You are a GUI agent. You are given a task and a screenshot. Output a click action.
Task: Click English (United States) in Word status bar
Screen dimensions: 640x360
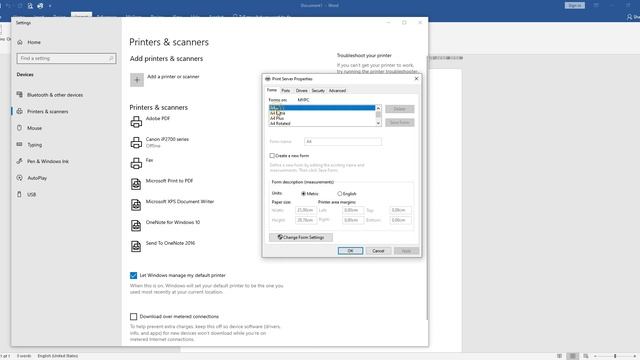coord(58,356)
